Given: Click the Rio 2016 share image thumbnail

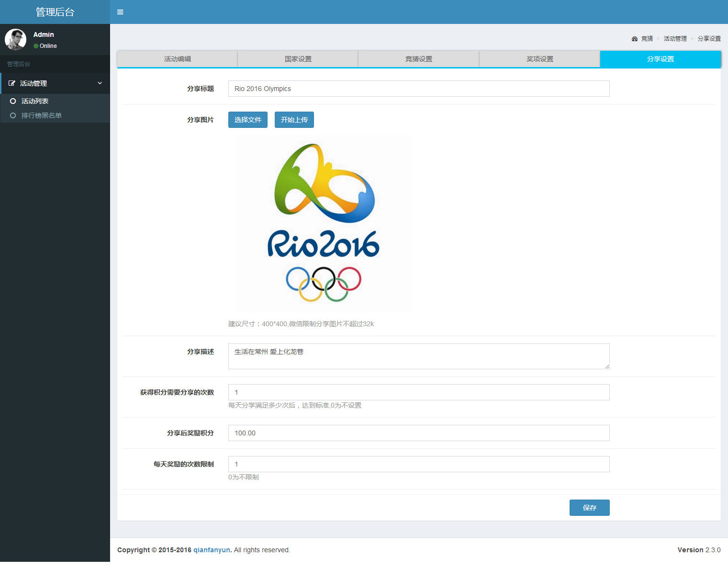Looking at the screenshot, I should (323, 224).
